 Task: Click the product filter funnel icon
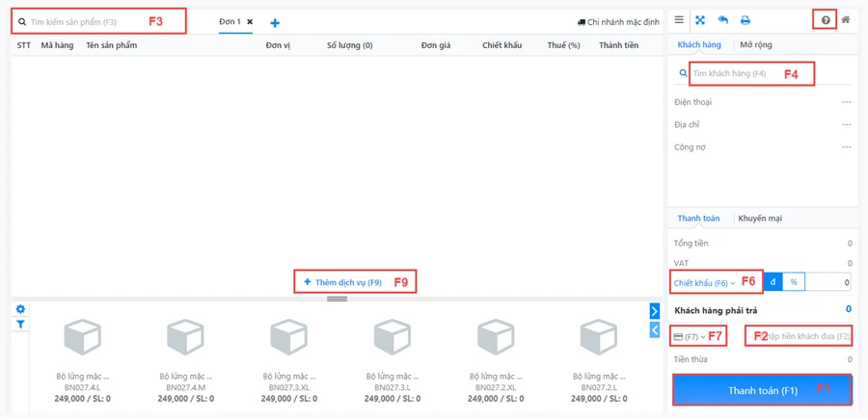[x=20, y=325]
